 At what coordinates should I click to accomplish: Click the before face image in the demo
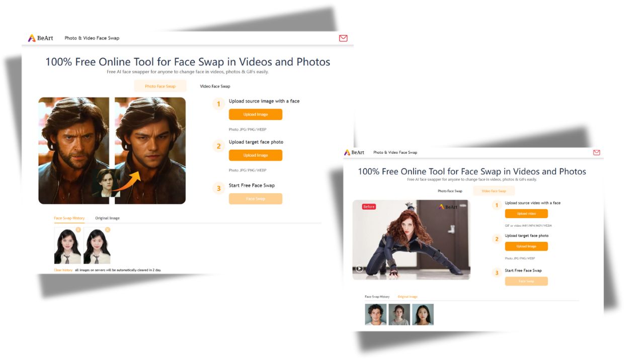(x=74, y=150)
